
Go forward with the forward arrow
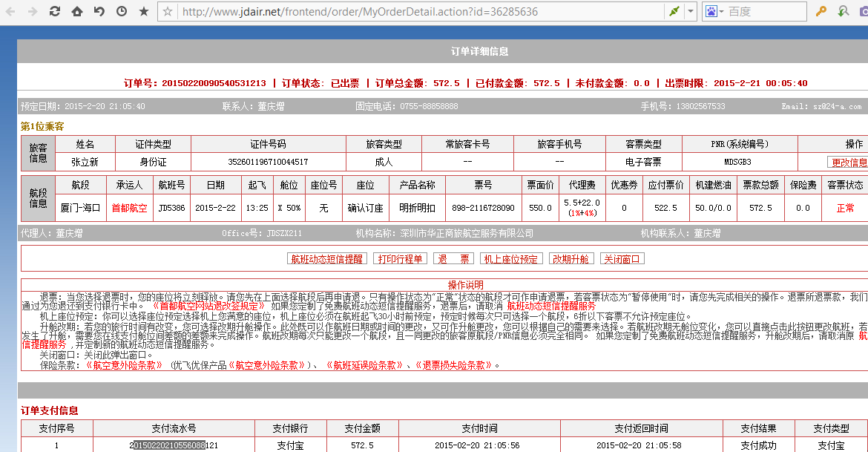click(x=33, y=11)
